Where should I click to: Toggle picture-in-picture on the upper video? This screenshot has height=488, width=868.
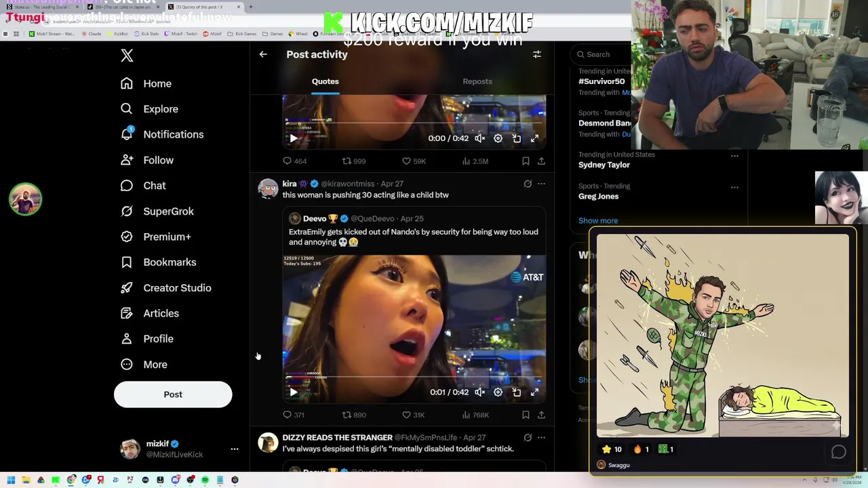pyautogui.click(x=516, y=138)
